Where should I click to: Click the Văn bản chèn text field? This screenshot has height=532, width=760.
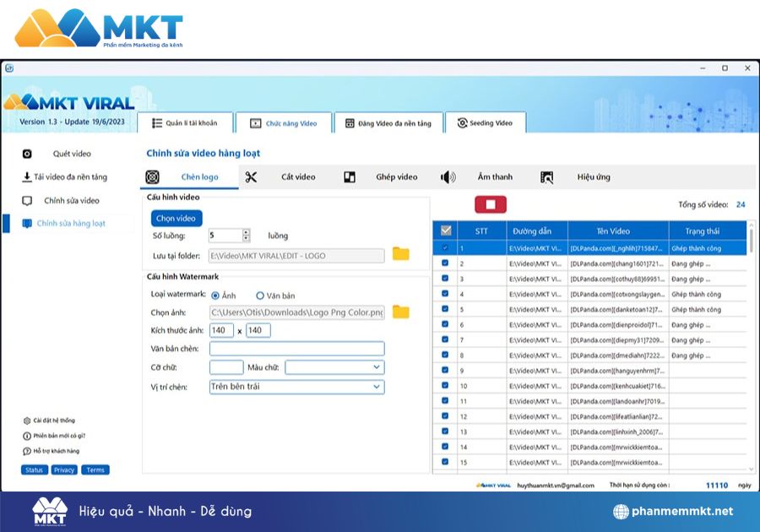[x=296, y=349]
